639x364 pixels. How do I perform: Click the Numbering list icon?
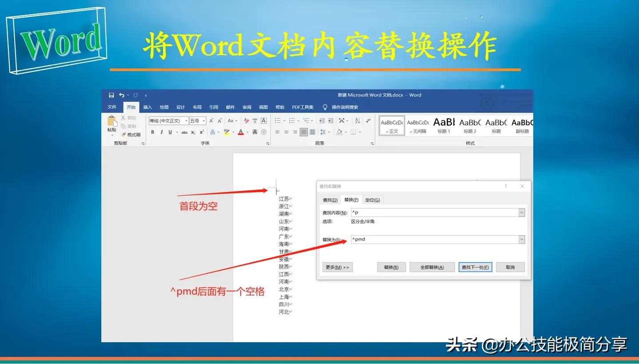tap(292, 121)
